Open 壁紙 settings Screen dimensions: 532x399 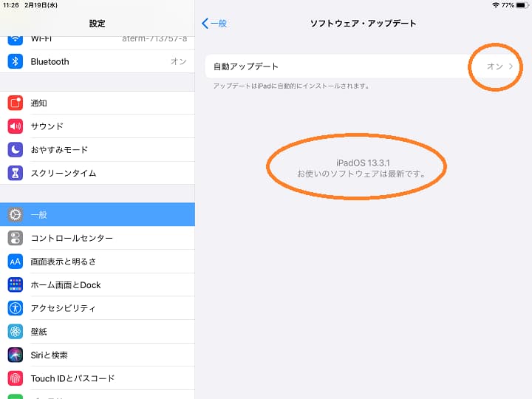point(98,332)
